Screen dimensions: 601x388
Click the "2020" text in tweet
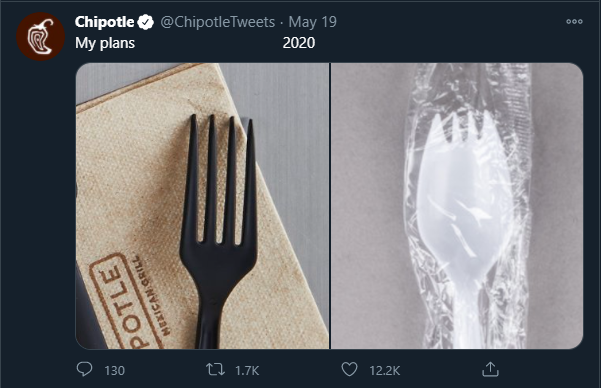click(299, 43)
